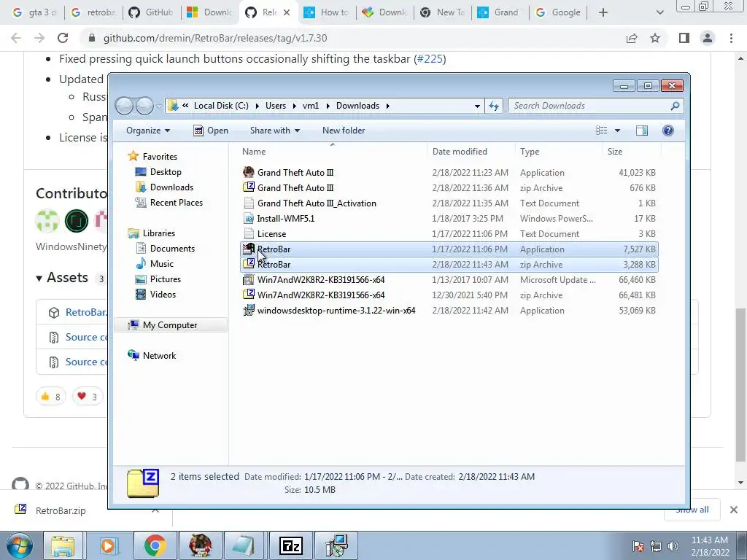Open a new Chrome tab
747x560 pixels.
[603, 12]
